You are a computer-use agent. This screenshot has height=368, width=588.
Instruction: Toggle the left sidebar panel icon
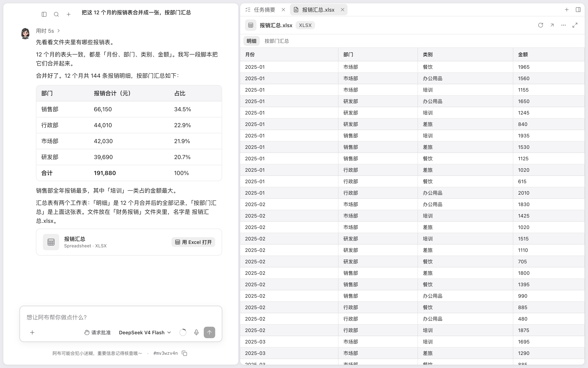[44, 14]
